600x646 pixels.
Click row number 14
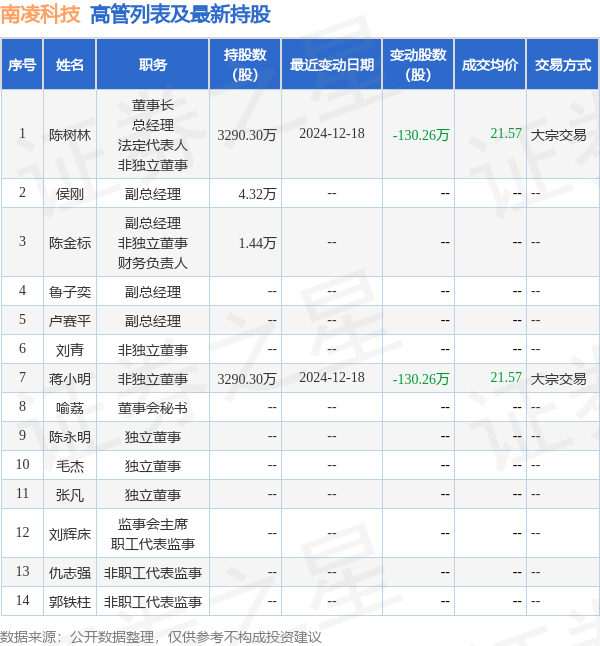click(x=22, y=600)
